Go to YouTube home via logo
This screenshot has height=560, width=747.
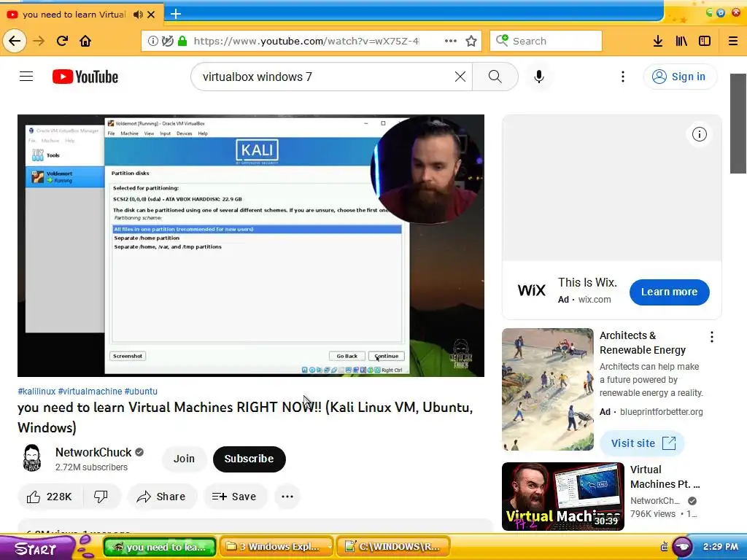click(85, 77)
